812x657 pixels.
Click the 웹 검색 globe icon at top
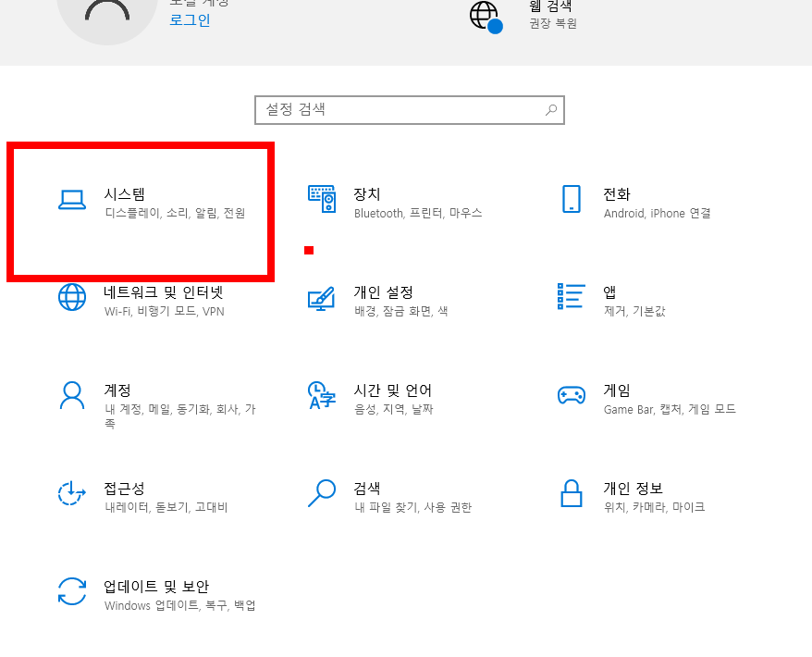click(486, 16)
